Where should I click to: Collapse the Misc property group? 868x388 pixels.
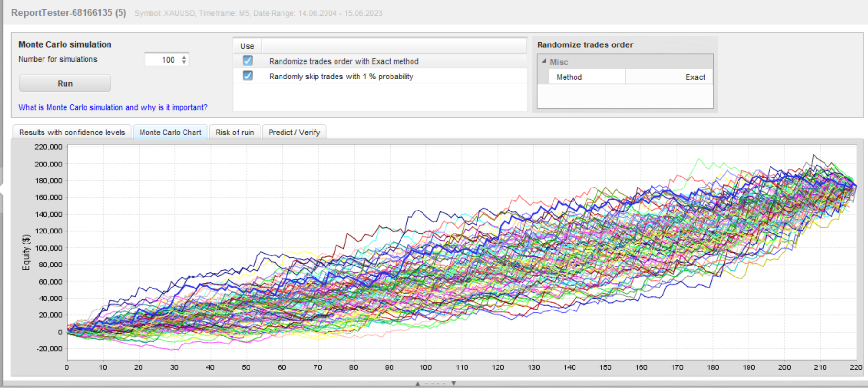pos(544,62)
